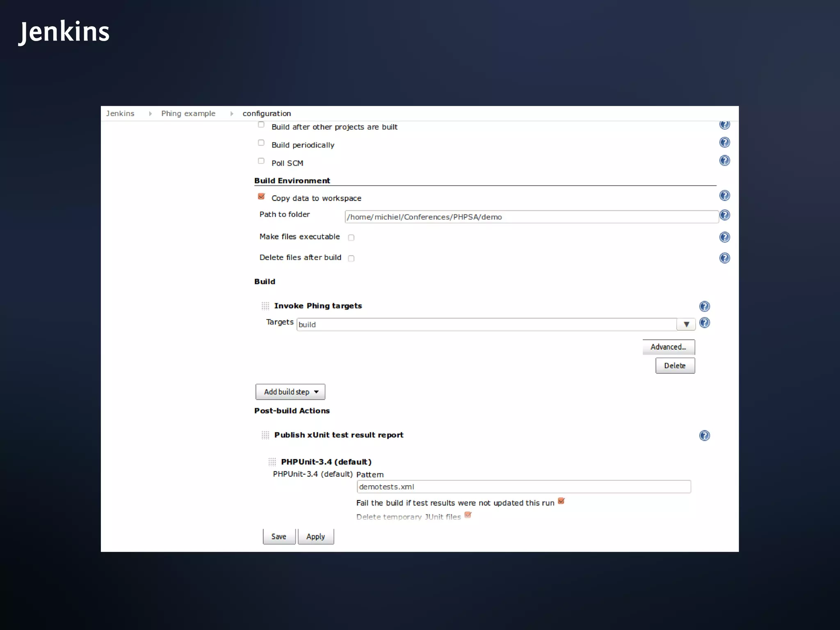Go to Jenkins breadcrumb home
This screenshot has width=840, height=630.
[x=120, y=114]
